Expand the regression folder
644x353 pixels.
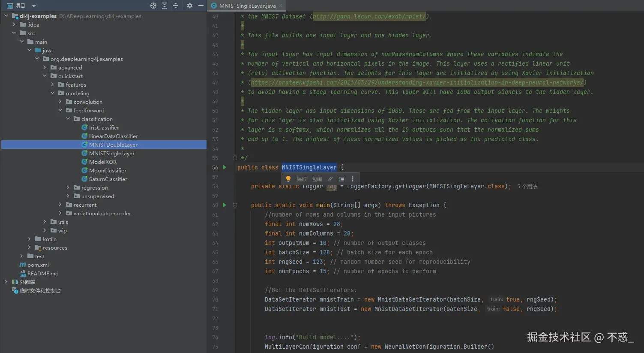[x=68, y=187]
